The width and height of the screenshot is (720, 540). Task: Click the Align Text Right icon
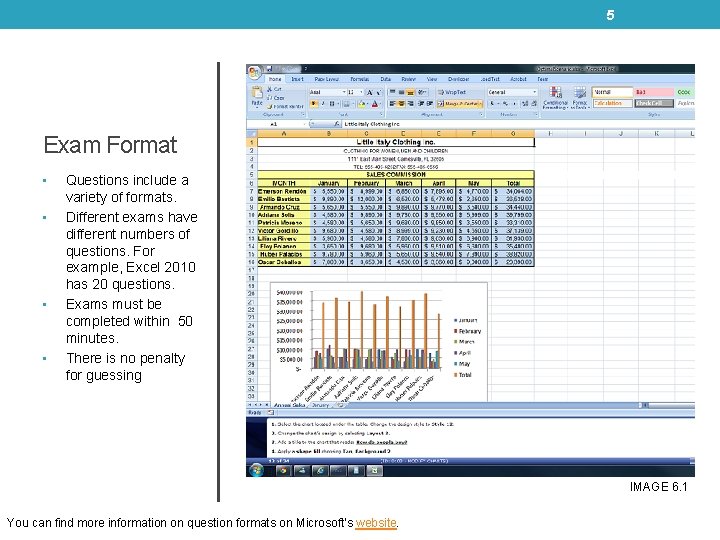pyautogui.click(x=410, y=104)
